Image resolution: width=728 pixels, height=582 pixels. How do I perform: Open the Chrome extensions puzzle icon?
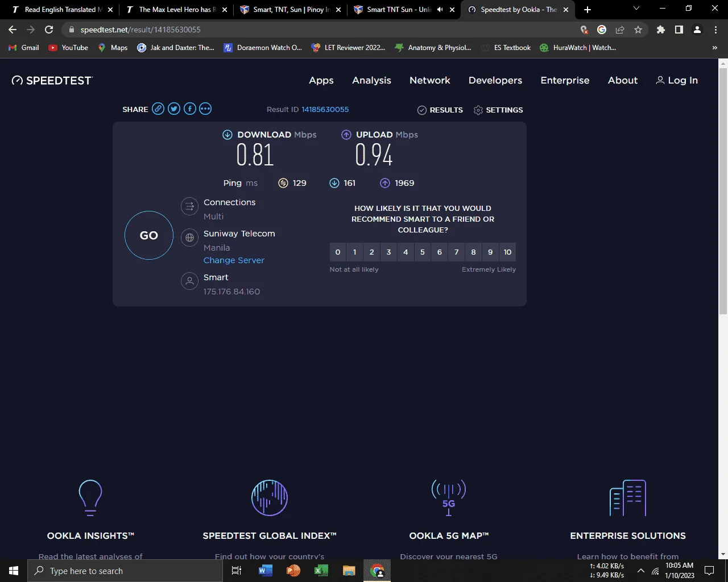661,30
